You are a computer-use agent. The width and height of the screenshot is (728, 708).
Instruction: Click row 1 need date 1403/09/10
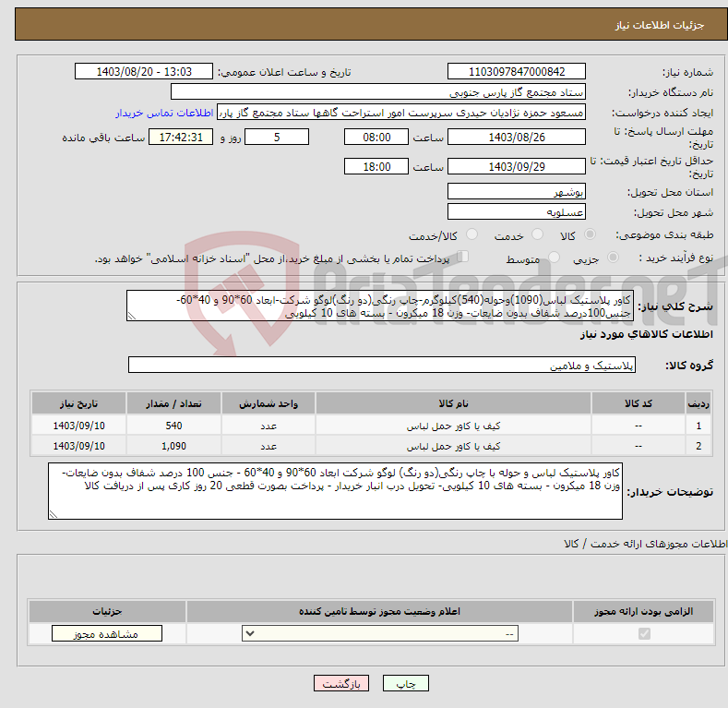click(79, 426)
